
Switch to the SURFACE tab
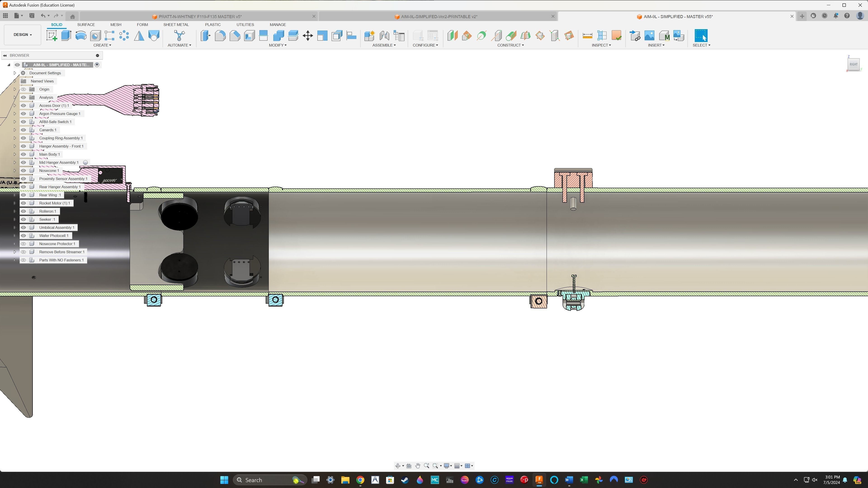pos(86,25)
